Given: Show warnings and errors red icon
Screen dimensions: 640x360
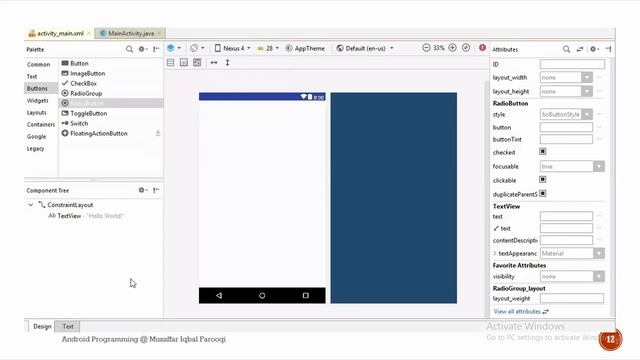Looking at the screenshot, I should point(482,48).
